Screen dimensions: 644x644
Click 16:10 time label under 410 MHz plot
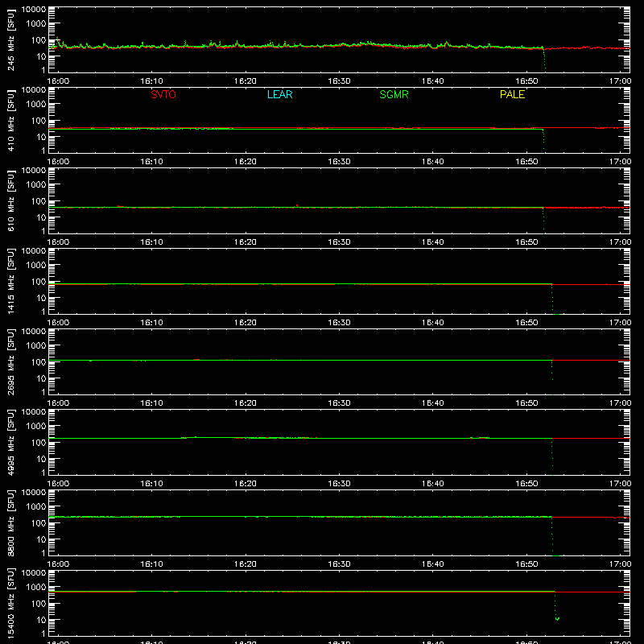151,162
